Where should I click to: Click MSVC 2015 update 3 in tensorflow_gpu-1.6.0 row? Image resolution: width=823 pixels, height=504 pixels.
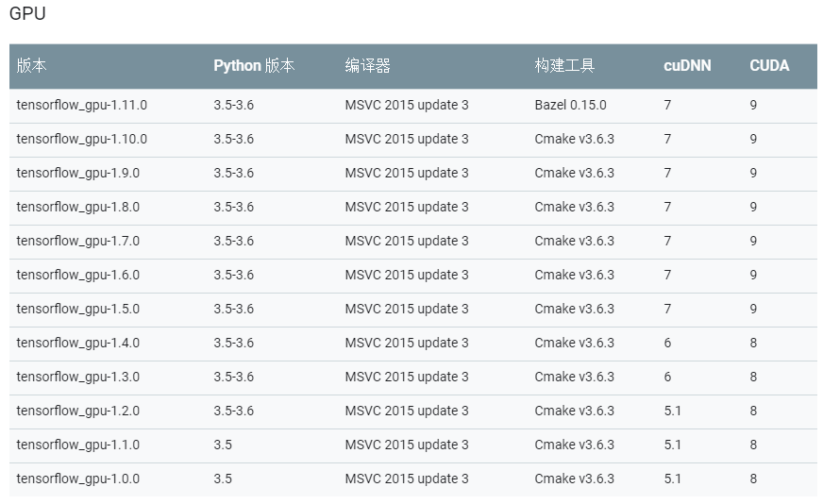click(x=407, y=275)
